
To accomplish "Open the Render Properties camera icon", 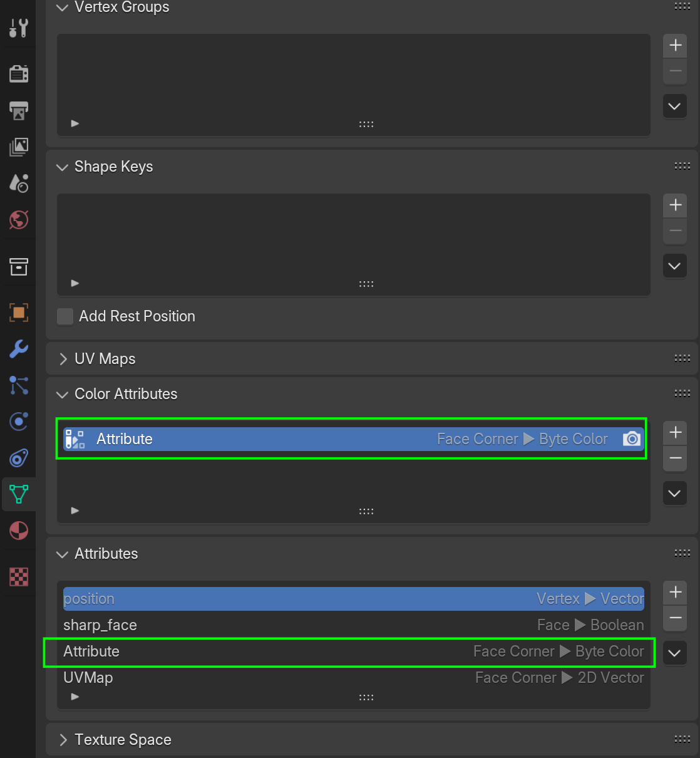I will tap(19, 73).
